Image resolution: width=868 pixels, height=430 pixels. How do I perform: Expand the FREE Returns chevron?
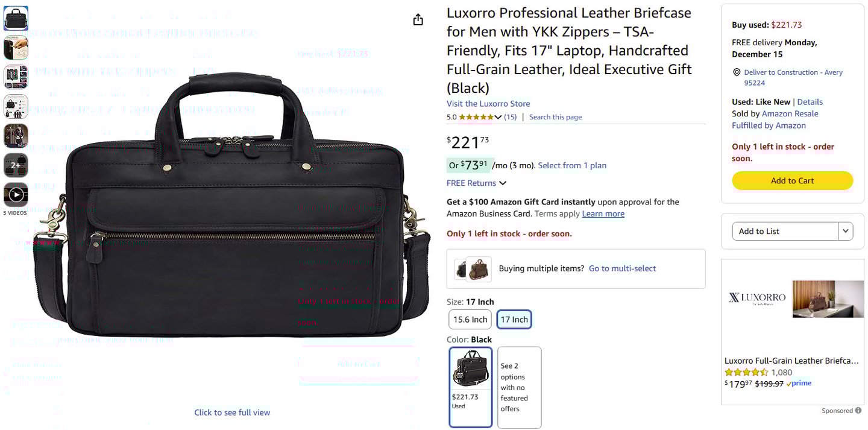(x=503, y=183)
